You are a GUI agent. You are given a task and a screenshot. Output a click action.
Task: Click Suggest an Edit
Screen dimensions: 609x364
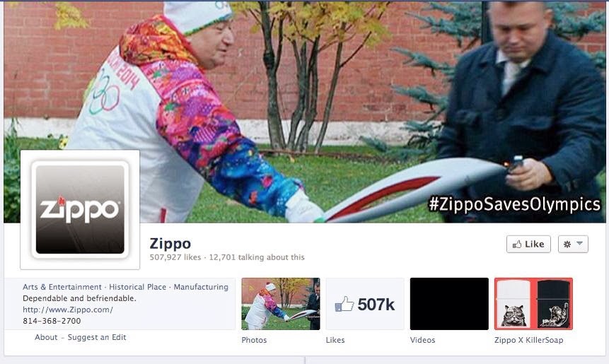tap(97, 337)
